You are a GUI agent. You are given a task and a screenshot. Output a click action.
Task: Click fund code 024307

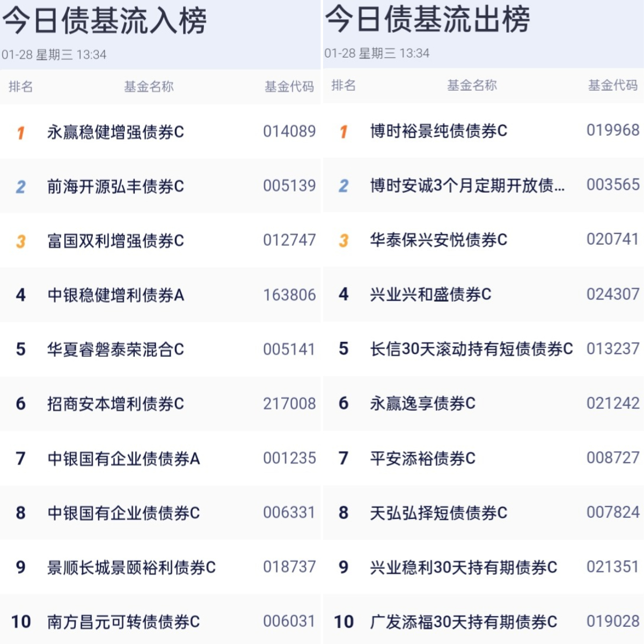pyautogui.click(x=613, y=294)
